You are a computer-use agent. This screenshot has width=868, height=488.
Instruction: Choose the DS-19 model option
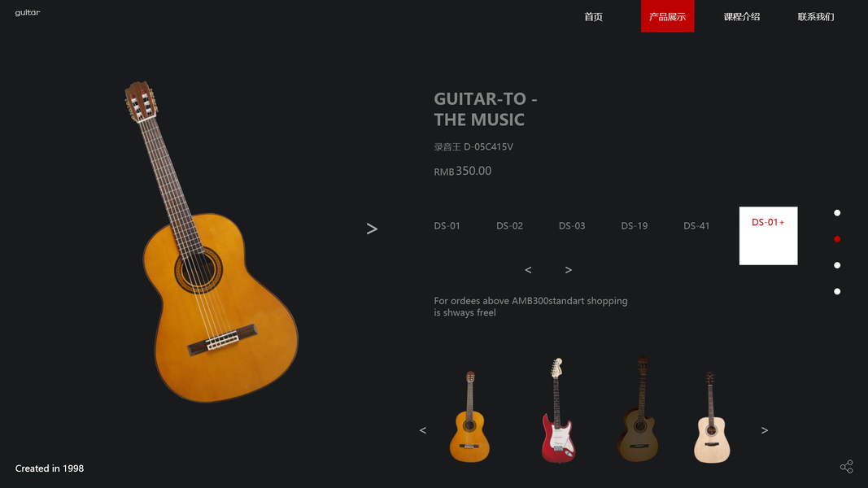635,226
